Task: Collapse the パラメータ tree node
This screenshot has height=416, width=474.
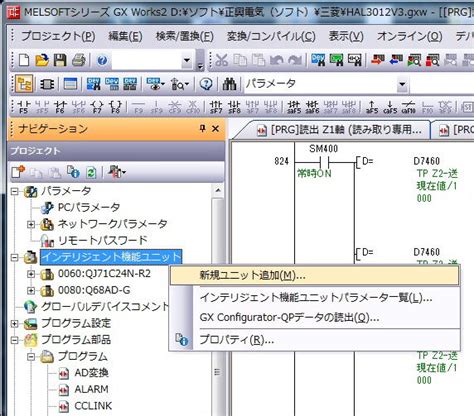Action: tap(14, 191)
